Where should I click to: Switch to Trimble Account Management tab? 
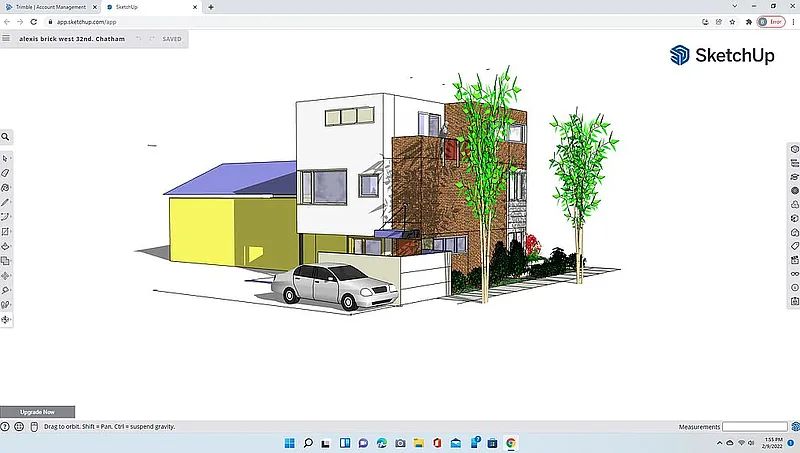click(x=48, y=6)
